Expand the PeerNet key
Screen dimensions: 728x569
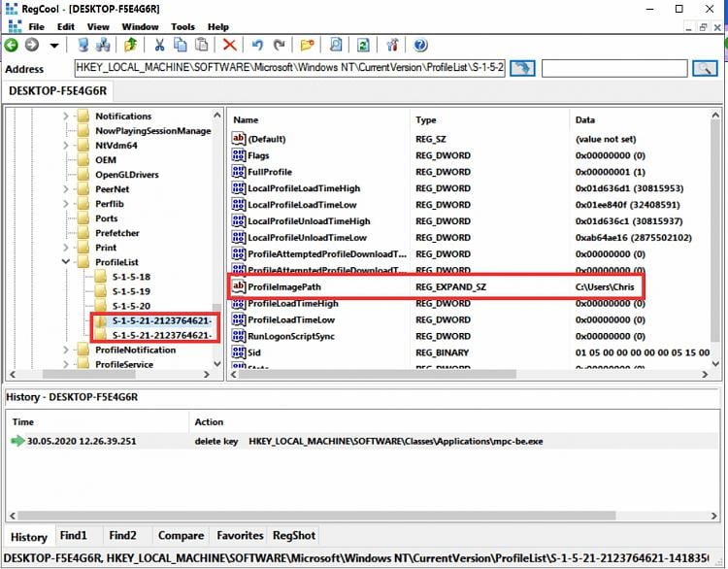click(66, 189)
